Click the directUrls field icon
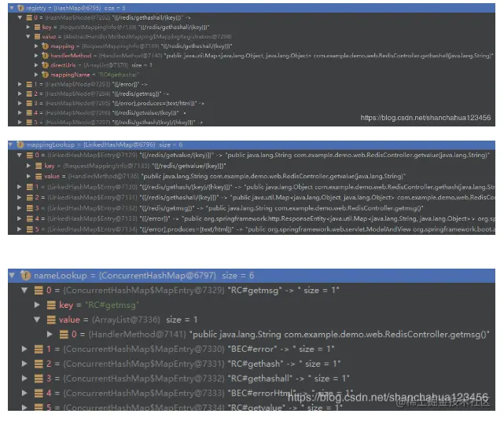Viewport: 504px width, 421px height. 45,65
